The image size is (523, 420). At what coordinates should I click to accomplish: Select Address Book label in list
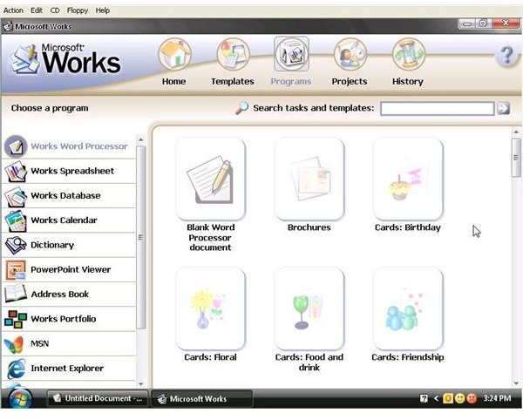click(60, 295)
